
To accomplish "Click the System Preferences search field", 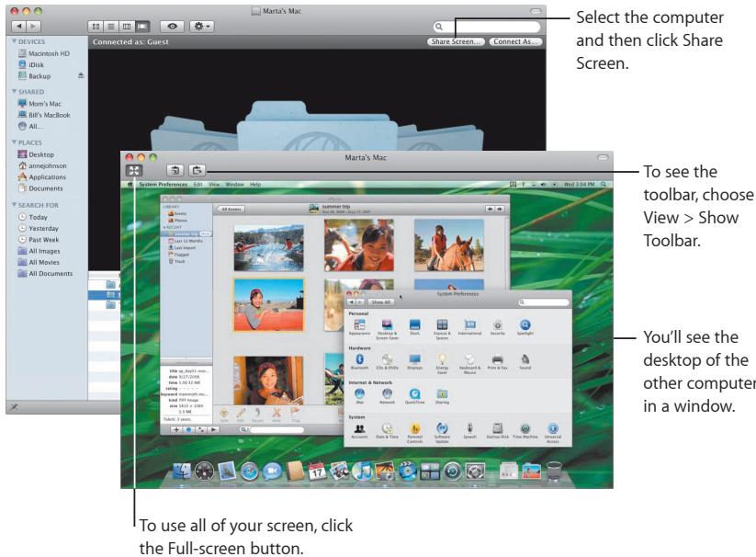I will click(544, 302).
